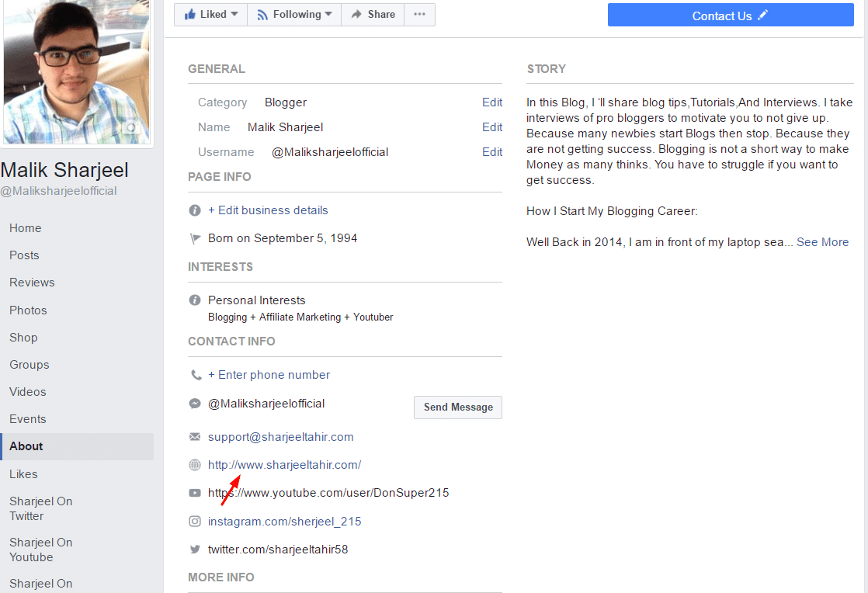Click the thumbs-up Liked icon
Screen dimensions: 868x593
tap(190, 15)
